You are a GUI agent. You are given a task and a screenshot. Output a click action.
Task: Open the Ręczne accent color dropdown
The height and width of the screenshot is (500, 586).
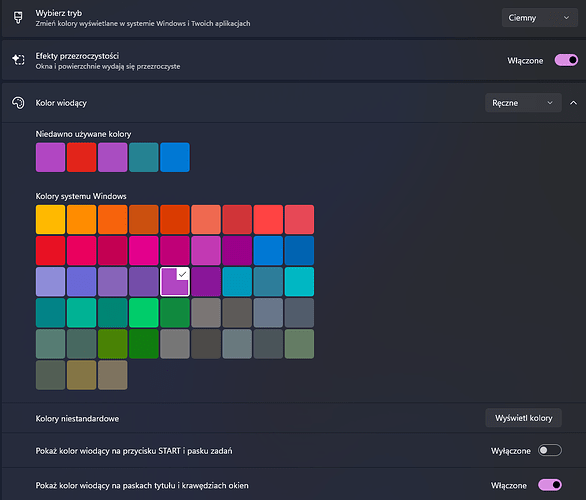[523, 103]
